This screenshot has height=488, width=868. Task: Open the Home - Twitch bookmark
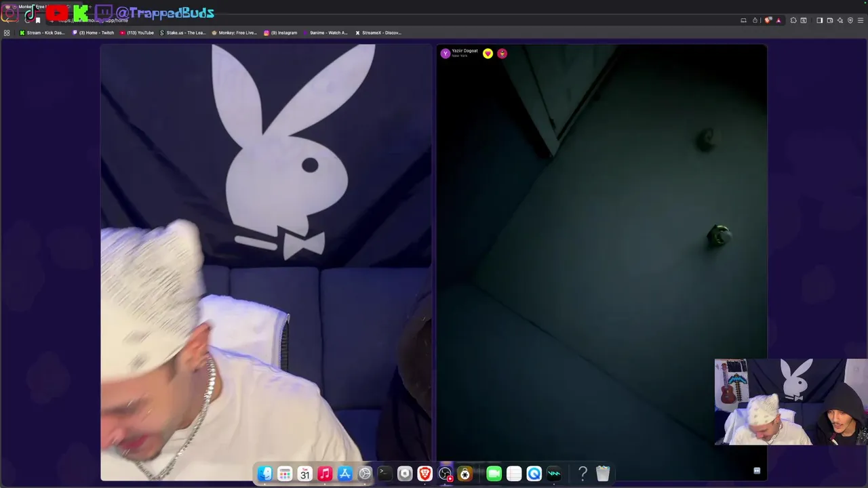click(x=94, y=33)
